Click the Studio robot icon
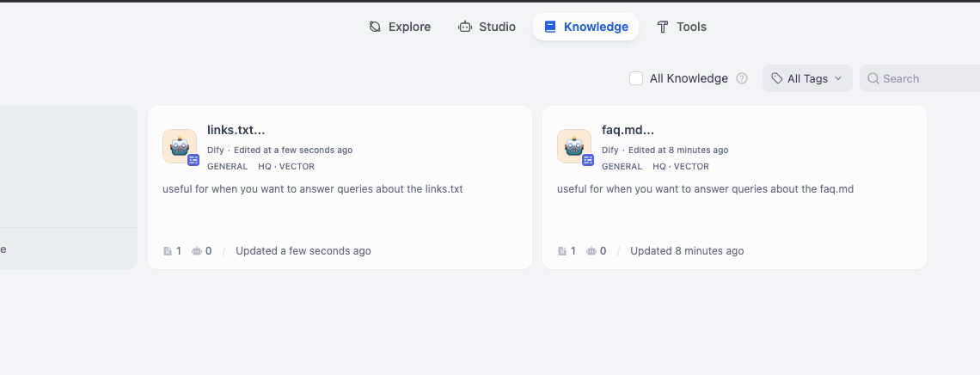Viewport: 980px width, 375px height. click(x=465, y=27)
